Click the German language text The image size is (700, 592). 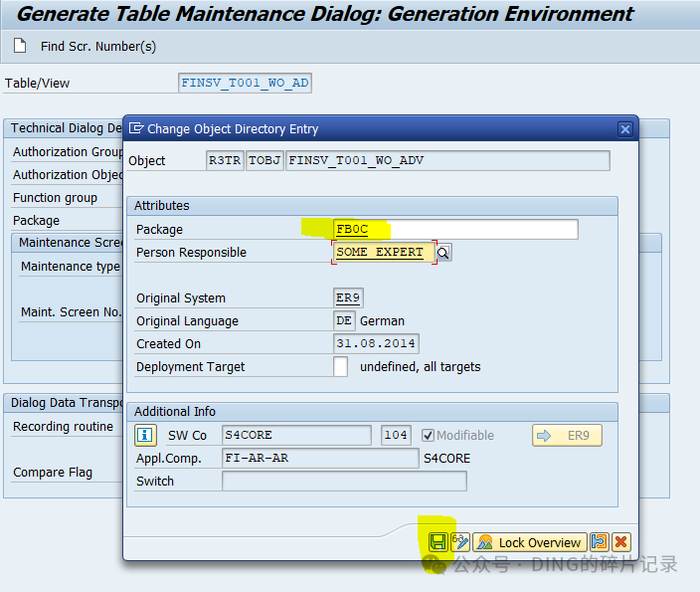click(382, 321)
